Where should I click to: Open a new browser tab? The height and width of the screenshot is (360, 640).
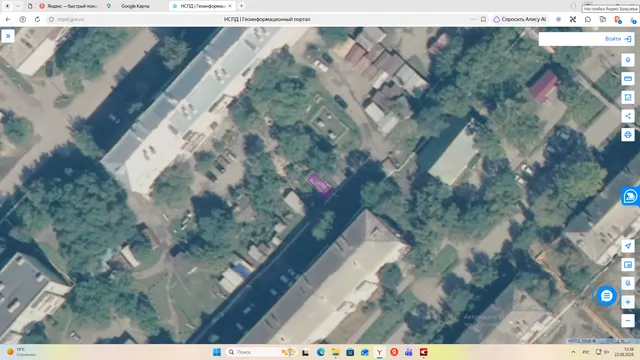pyautogui.click(x=241, y=6)
